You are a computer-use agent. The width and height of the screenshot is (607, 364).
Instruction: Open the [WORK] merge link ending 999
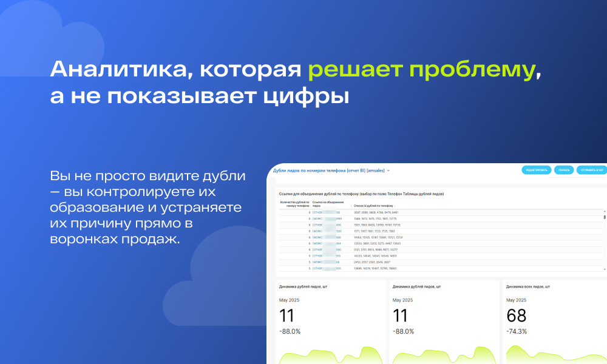(327, 218)
